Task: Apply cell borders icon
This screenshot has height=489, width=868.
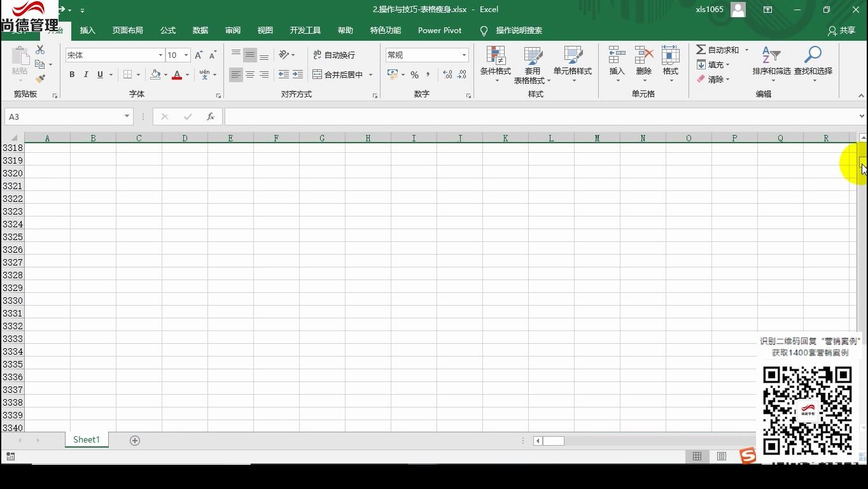Action: [128, 74]
